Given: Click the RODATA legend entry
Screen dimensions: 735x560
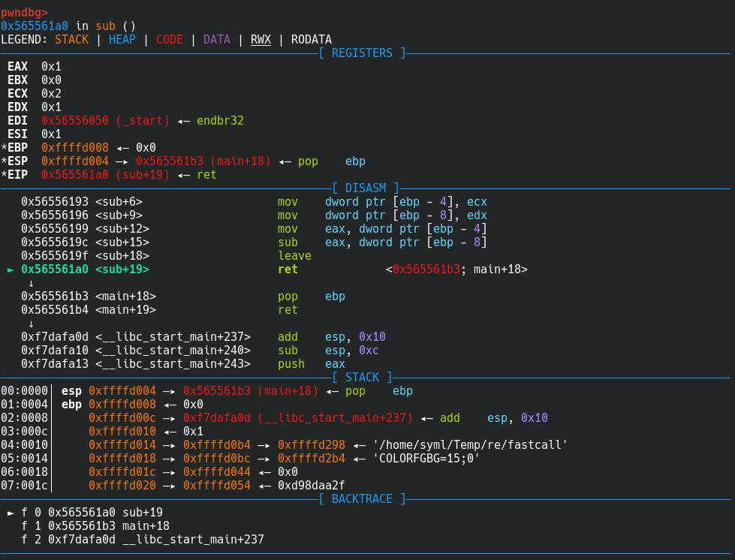Looking at the screenshot, I should pyautogui.click(x=311, y=40).
